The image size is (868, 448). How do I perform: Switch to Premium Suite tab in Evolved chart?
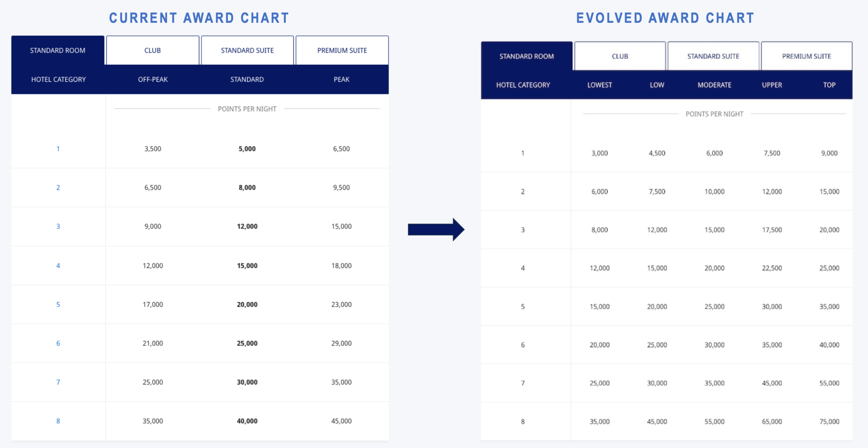point(806,56)
